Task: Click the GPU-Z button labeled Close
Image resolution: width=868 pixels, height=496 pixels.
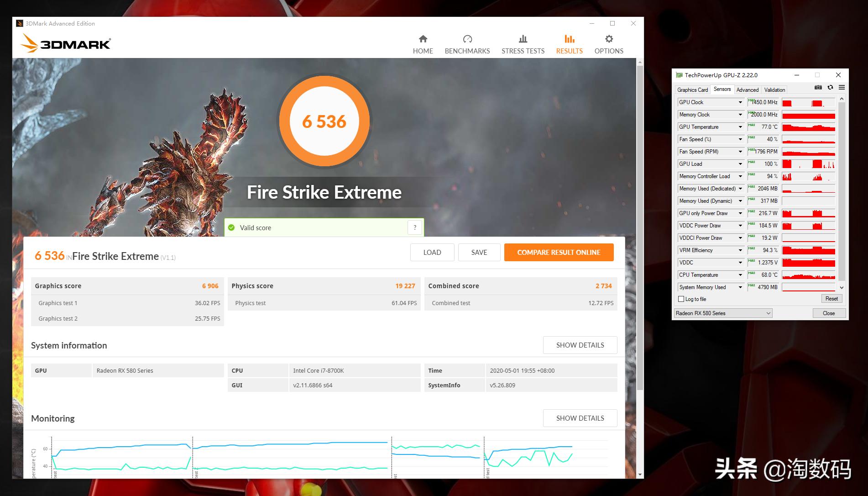Action: (x=829, y=313)
